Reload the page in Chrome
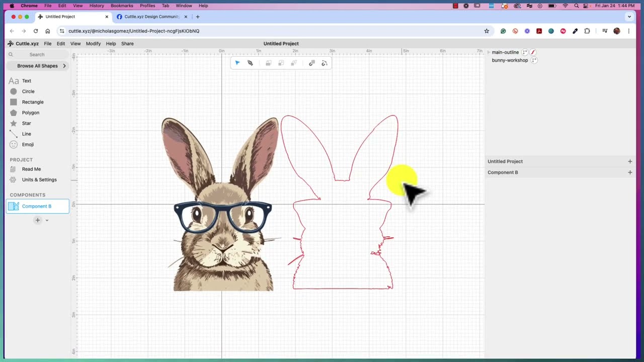This screenshot has width=644, height=362. point(36,31)
